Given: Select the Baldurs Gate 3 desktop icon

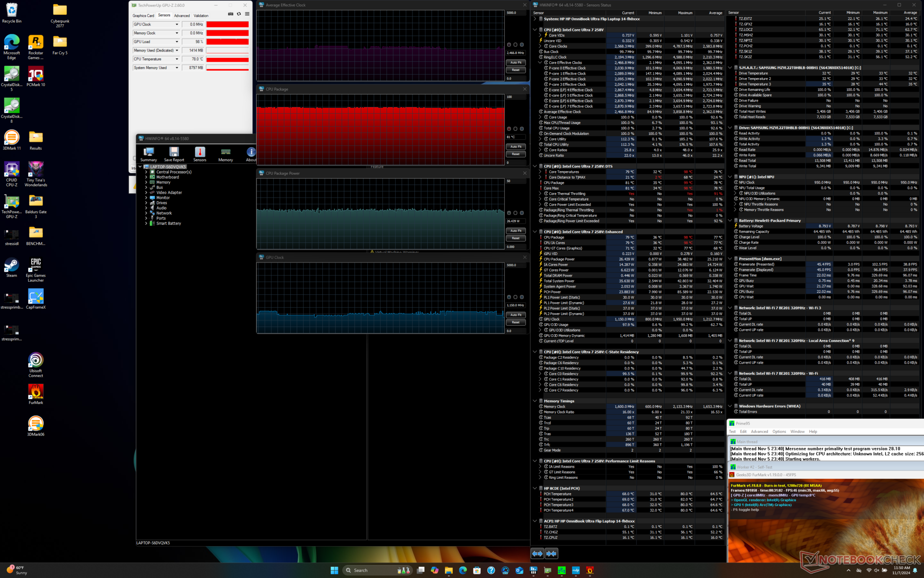Looking at the screenshot, I should [36, 207].
